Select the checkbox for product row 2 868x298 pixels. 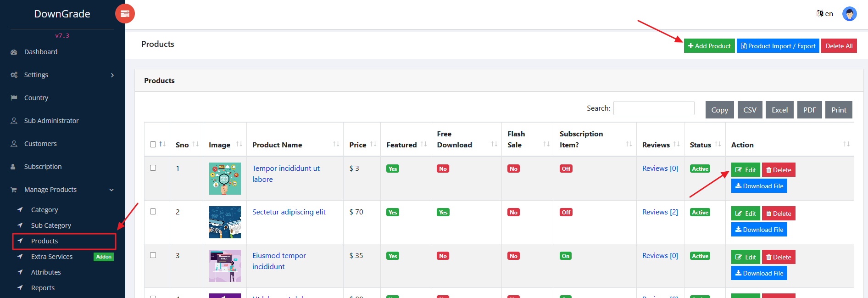(153, 212)
